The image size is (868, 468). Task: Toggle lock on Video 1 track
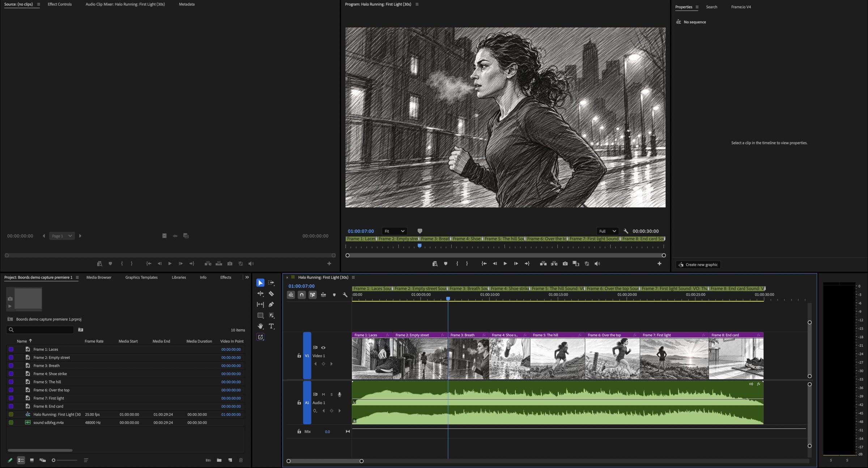tap(299, 356)
